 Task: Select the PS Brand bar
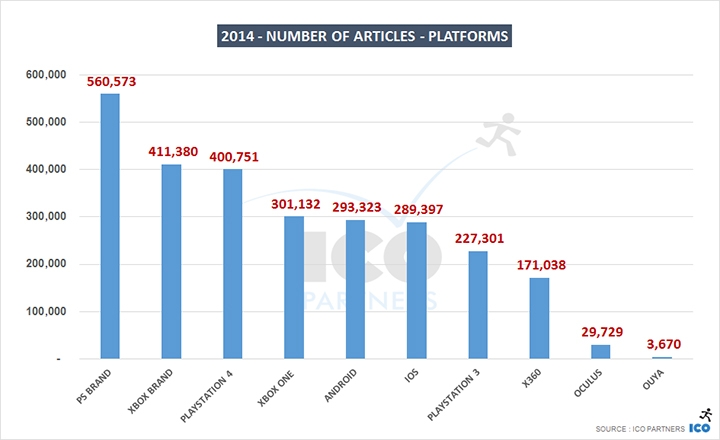click(x=110, y=226)
